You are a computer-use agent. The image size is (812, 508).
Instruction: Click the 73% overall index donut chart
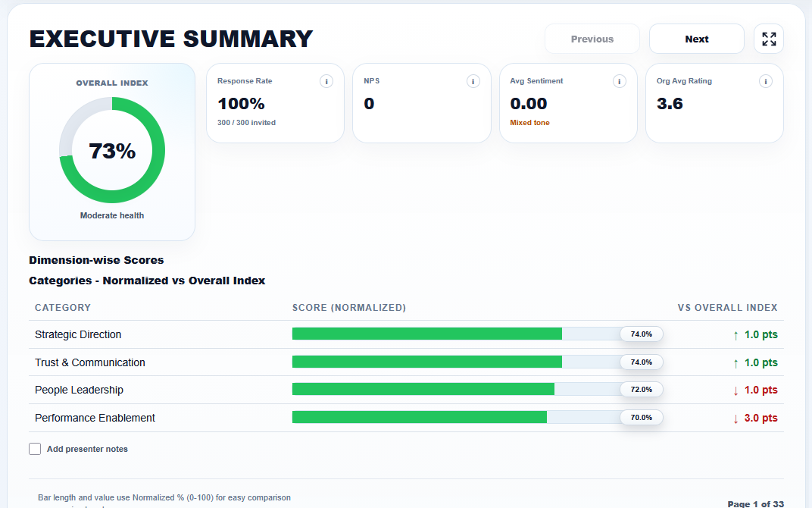(112, 150)
